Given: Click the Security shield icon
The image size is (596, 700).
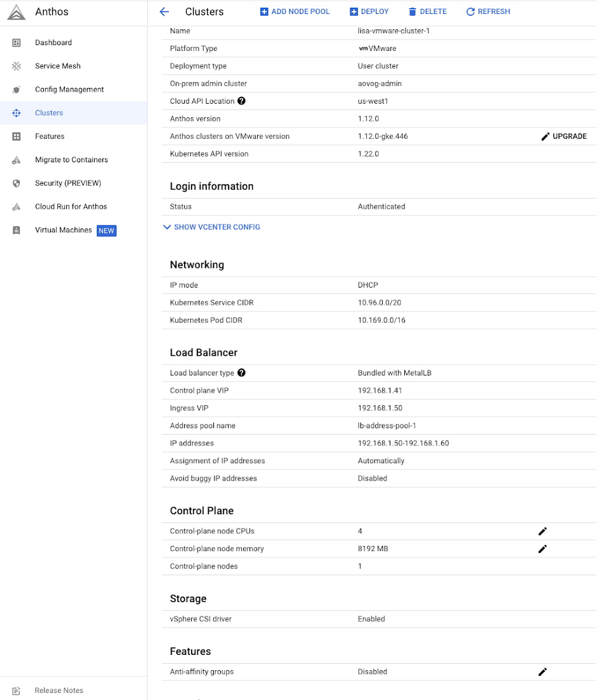Looking at the screenshot, I should point(17,183).
